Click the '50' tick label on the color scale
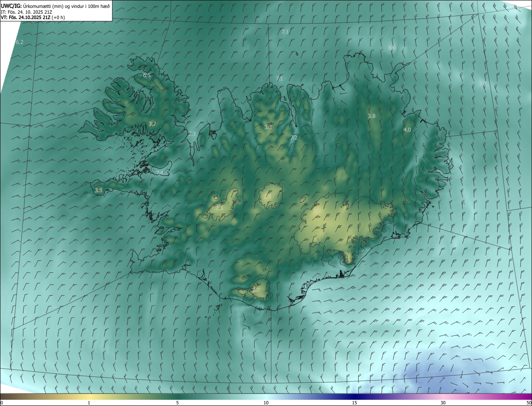 pyautogui.click(x=529, y=403)
